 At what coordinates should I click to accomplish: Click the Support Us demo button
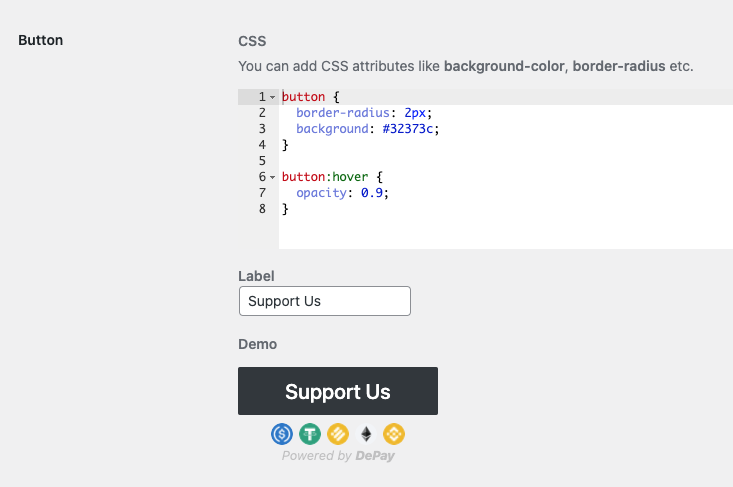pos(338,391)
